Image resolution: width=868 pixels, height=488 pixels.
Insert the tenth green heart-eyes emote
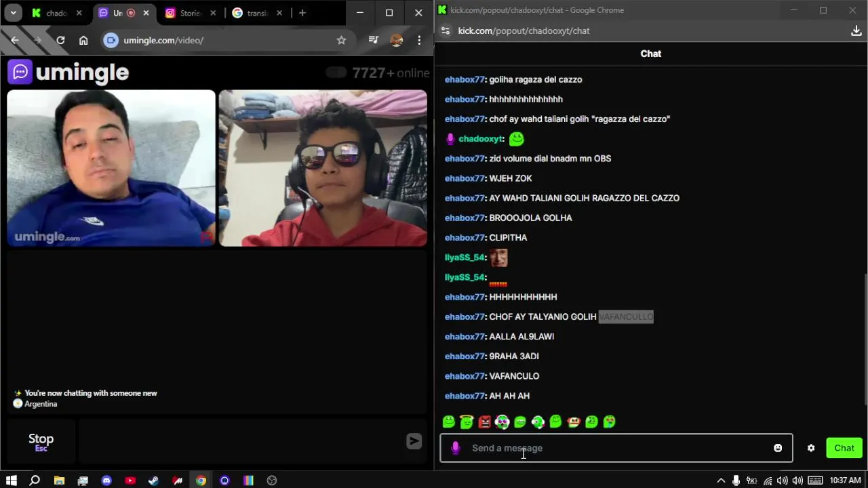point(609,422)
